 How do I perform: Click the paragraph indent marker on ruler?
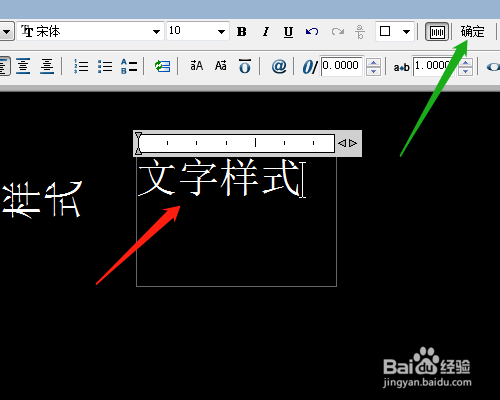(138, 150)
